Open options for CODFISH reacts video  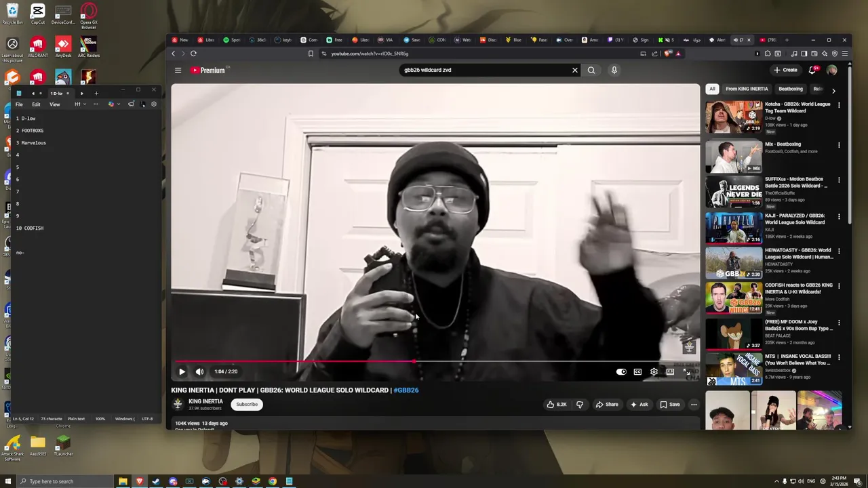[839, 286]
